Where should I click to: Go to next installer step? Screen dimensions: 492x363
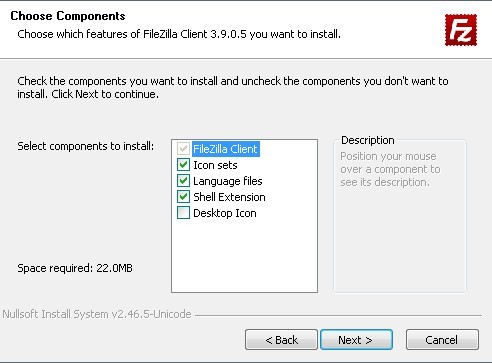coord(356,340)
